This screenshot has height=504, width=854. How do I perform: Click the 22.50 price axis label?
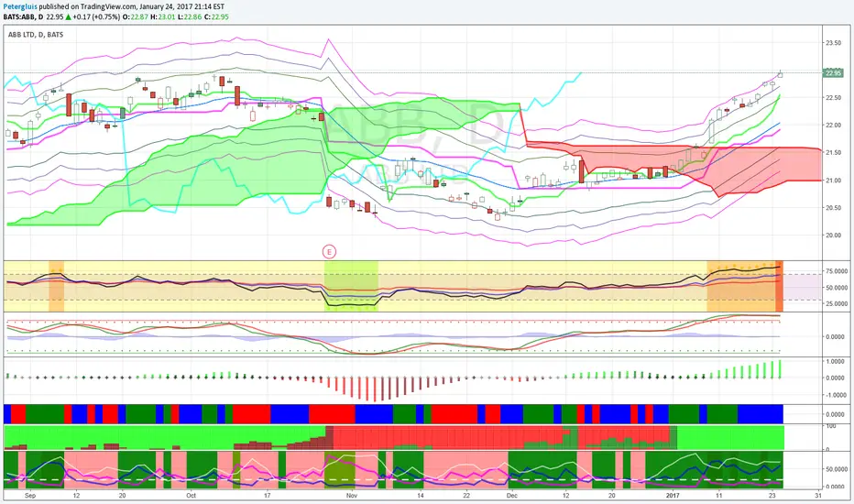833,98
